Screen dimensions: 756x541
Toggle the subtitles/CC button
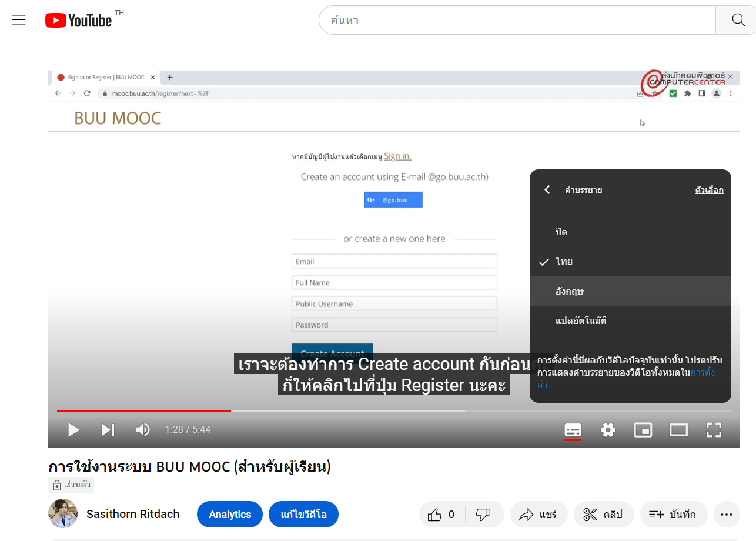(x=573, y=430)
